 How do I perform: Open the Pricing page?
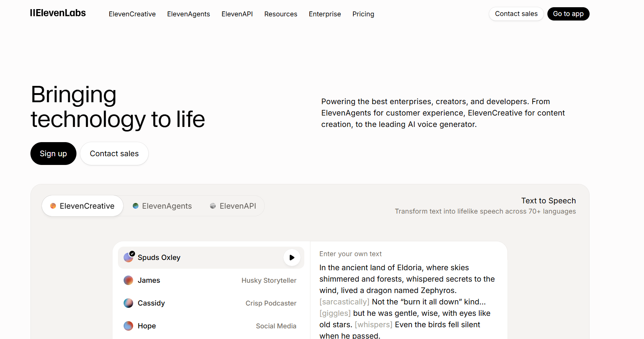(x=363, y=14)
